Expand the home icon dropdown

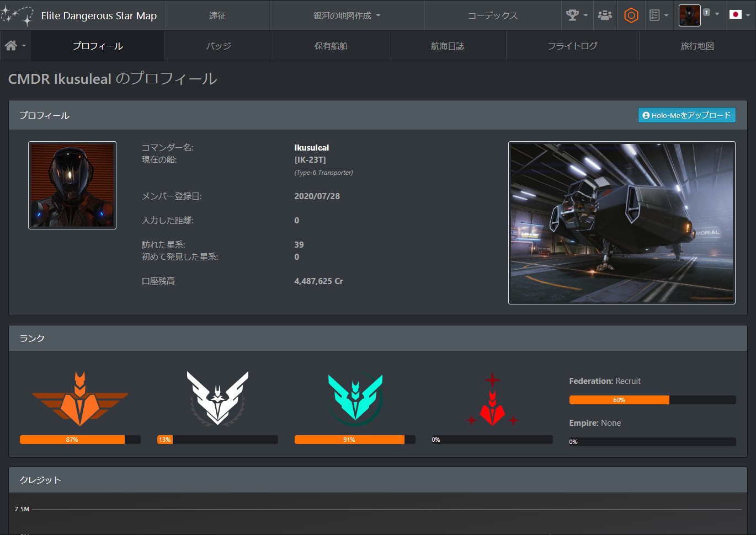point(15,46)
